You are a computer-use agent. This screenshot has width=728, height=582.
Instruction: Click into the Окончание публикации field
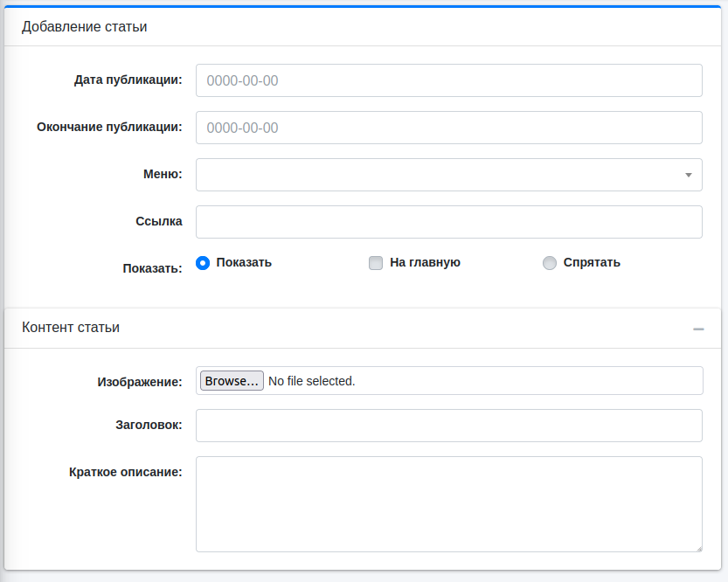coord(448,128)
